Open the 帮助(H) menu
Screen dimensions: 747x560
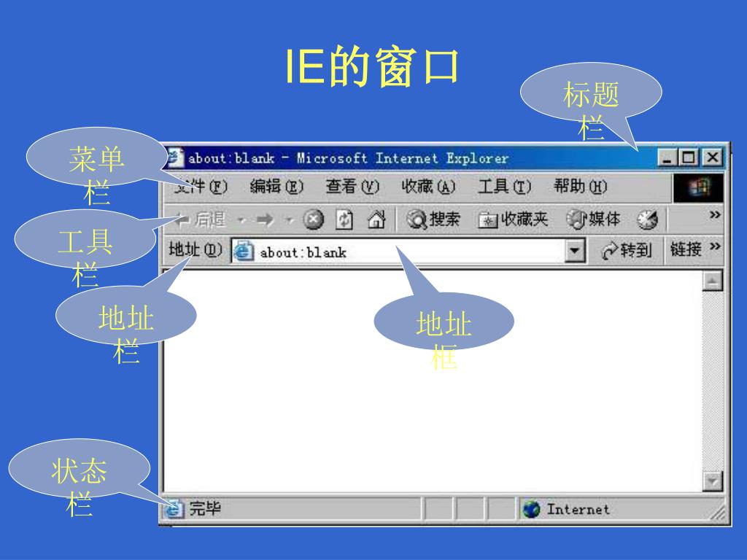[x=580, y=186]
